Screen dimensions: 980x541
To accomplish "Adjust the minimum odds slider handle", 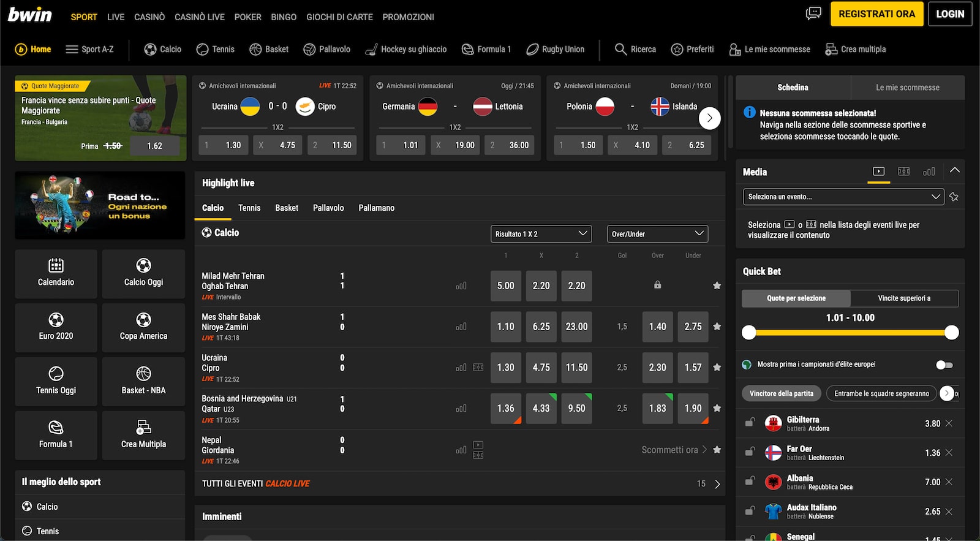I will pos(749,333).
